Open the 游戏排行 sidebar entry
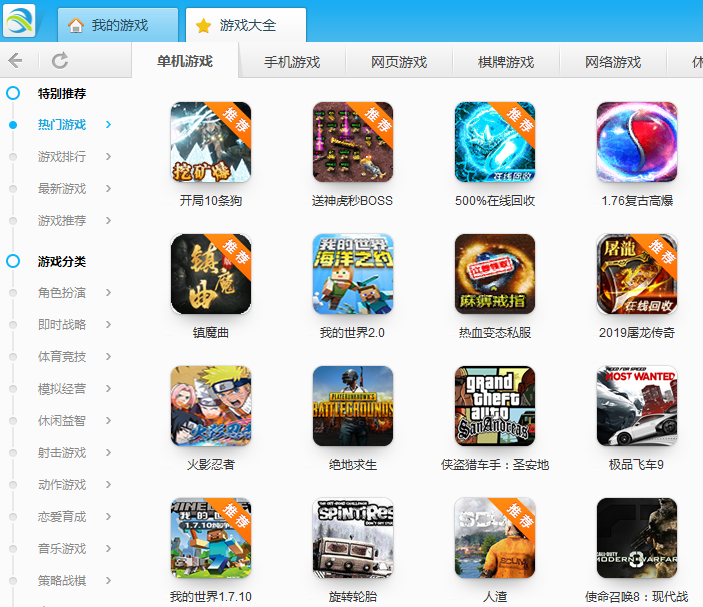The image size is (703, 607). [x=62, y=156]
